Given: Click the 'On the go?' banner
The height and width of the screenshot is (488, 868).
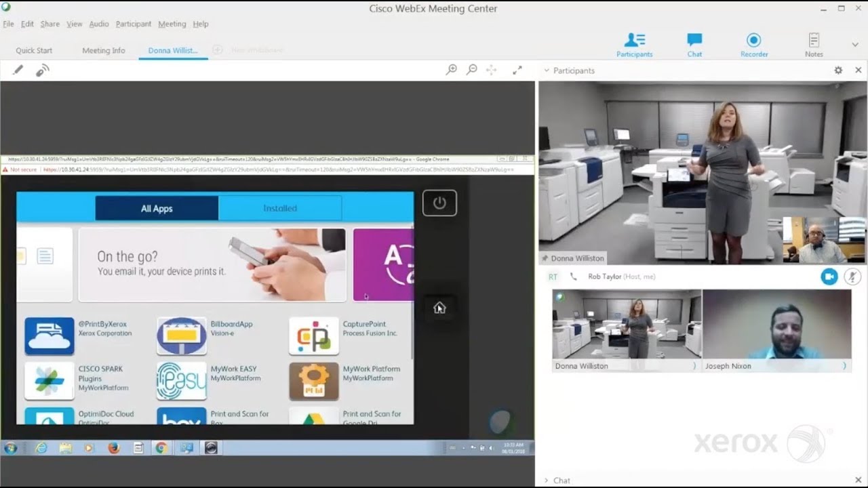Looking at the screenshot, I should tap(212, 264).
